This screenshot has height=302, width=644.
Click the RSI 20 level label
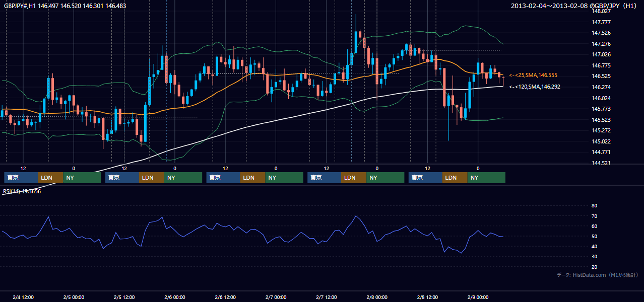[594, 267]
